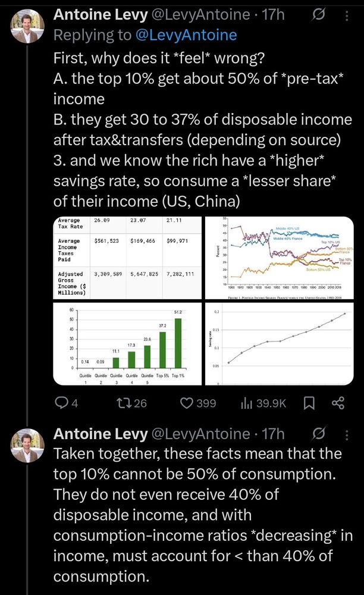This screenshot has width=364, height=595.
Task: Open the three-dot menu on the first tweet
Action: (347, 15)
